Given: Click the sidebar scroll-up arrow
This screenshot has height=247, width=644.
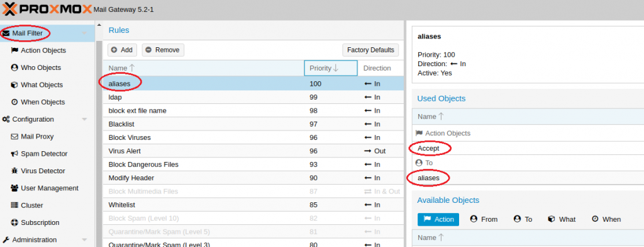Looking at the screenshot, I should (99, 25).
